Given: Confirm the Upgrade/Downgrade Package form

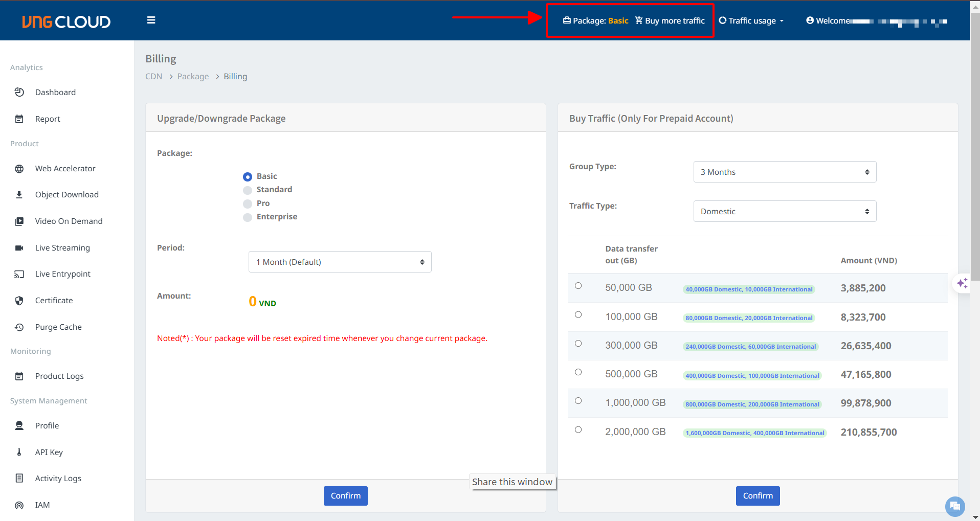Looking at the screenshot, I should pos(345,495).
